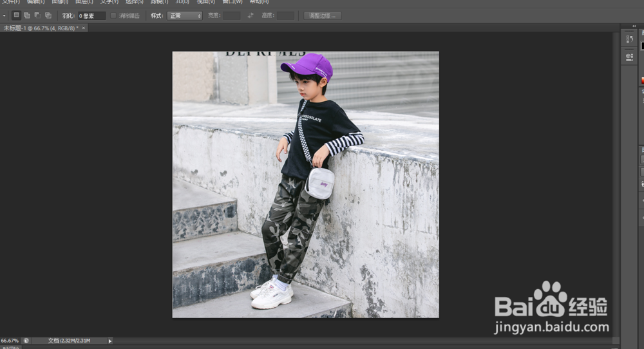644x349 pixels.
Task: Open the status bar info arrow menu
Action: tap(110, 341)
